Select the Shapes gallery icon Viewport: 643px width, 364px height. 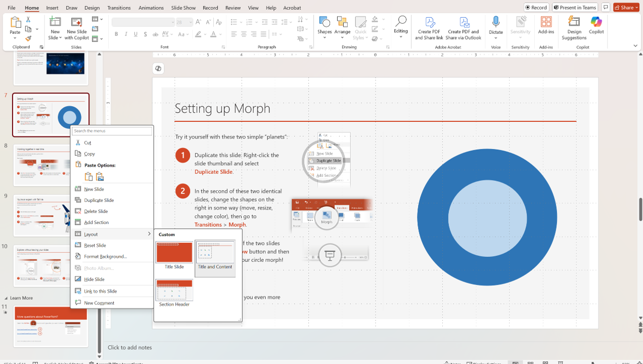pyautogui.click(x=325, y=22)
